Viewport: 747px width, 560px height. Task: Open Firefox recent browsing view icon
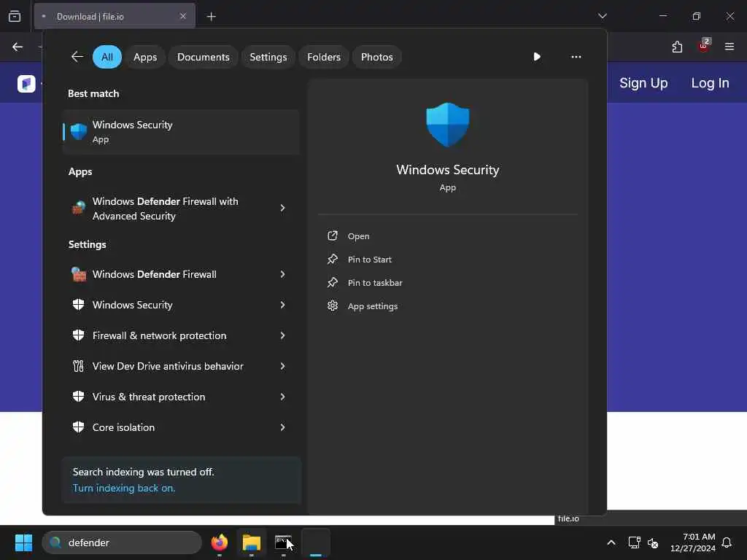click(x=15, y=17)
